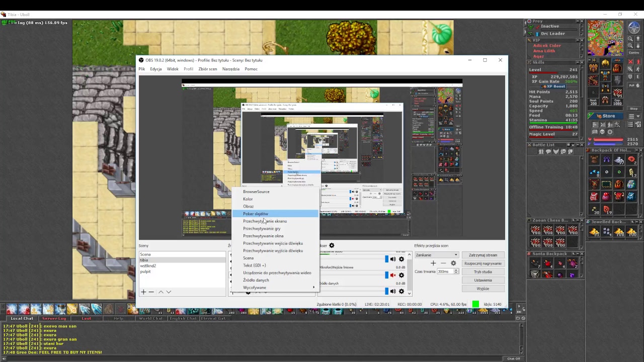Select Pokaz slajdów source option
Viewport: 644px width, 362px height.
point(275,214)
